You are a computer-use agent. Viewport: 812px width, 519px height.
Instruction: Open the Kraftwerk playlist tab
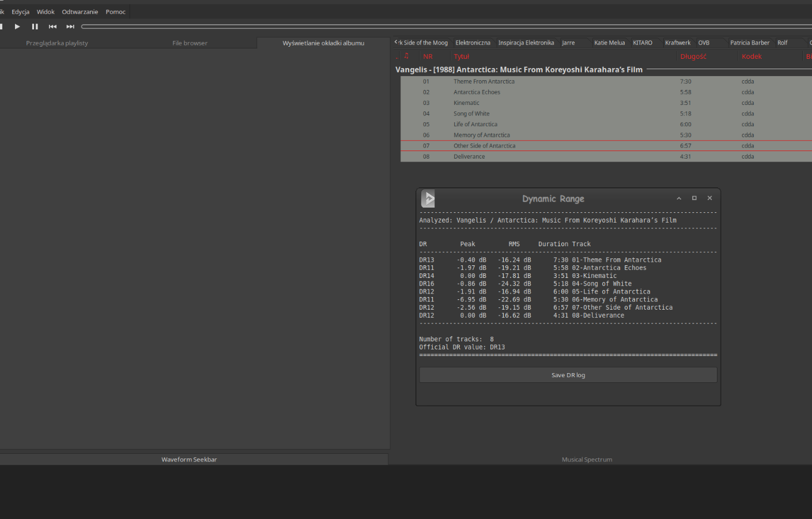click(x=678, y=43)
